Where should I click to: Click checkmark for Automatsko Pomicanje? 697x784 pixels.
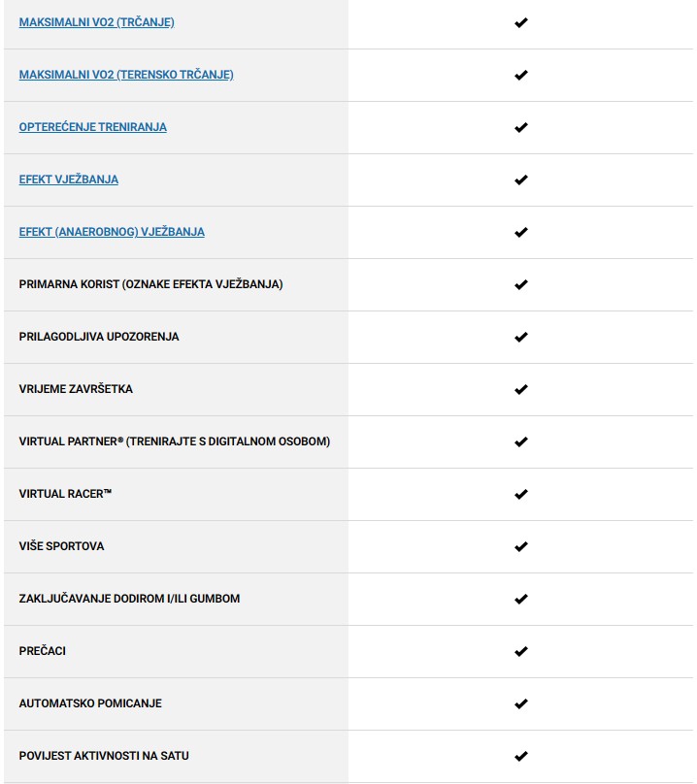coord(521,703)
